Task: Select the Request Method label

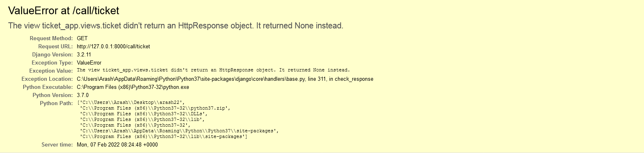Action: (x=51, y=39)
